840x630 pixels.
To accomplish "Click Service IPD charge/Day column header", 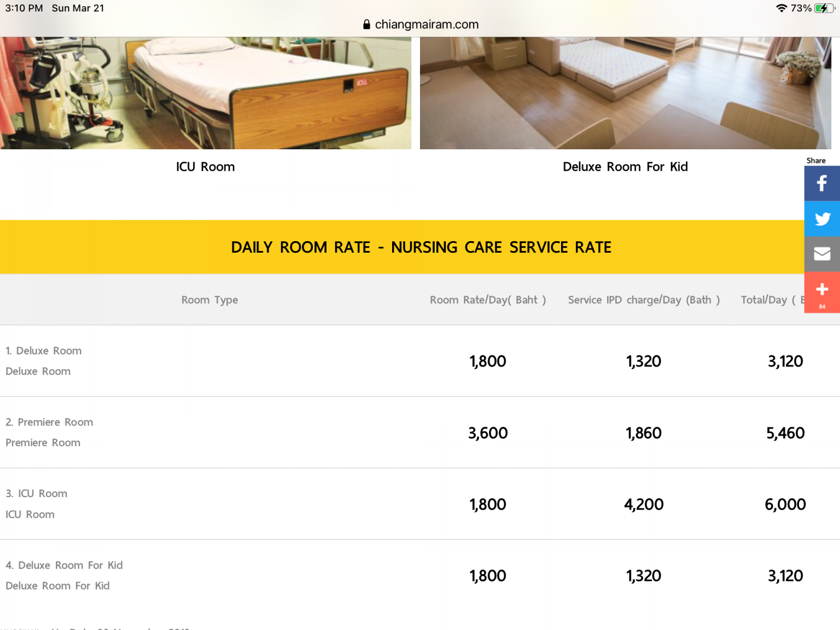I will [644, 300].
